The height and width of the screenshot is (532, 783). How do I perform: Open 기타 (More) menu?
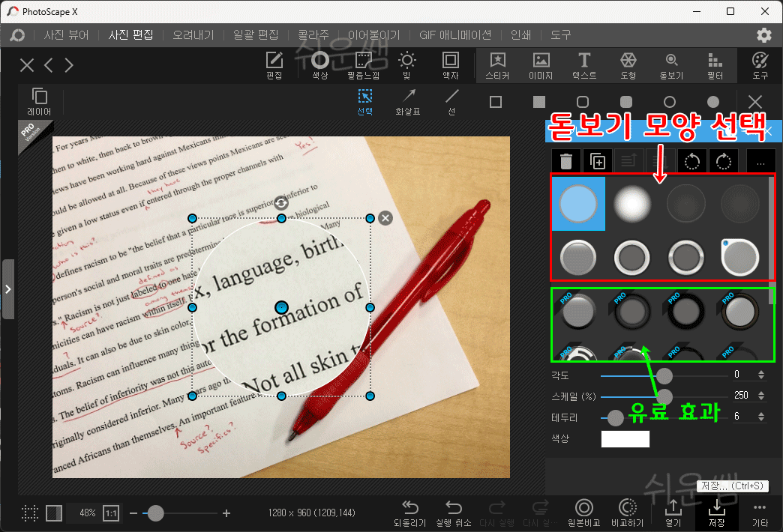click(760, 513)
